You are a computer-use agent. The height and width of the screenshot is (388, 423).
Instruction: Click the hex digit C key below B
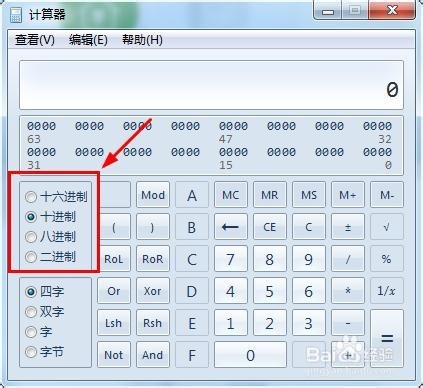(192, 259)
